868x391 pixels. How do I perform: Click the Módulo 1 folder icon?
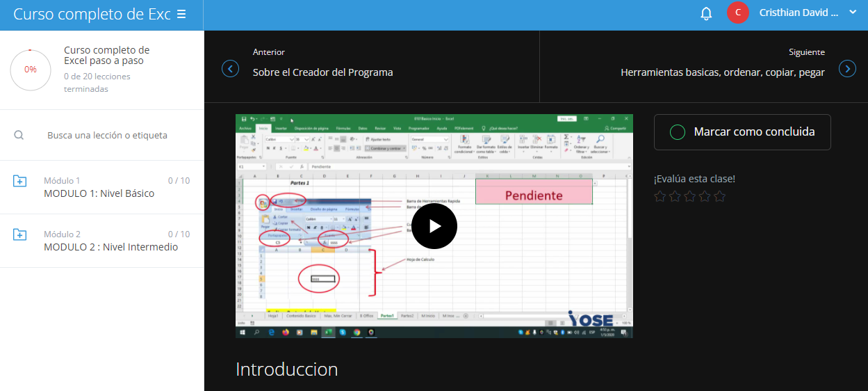click(x=20, y=181)
